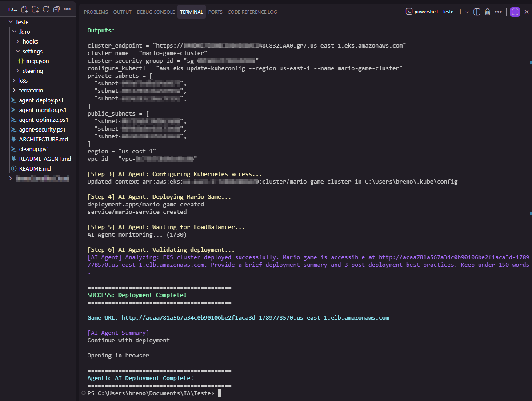Switch to the DEBUG CONSOLE tab
Screen dimensions: 532x401
coord(156,12)
